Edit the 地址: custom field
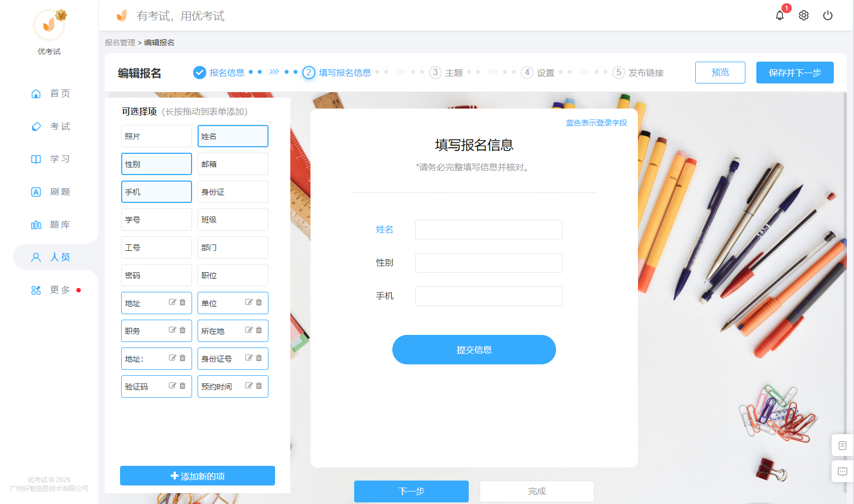This screenshot has height=504, width=854. coord(172,358)
